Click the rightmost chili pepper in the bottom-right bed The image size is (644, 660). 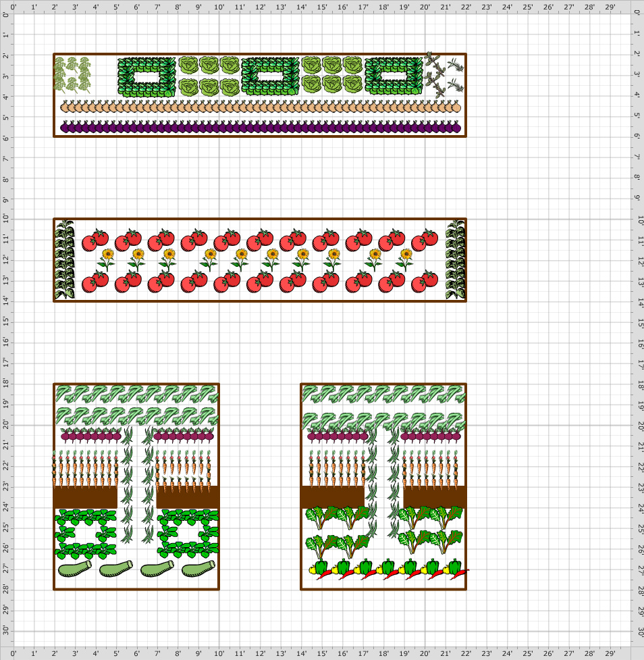[x=460, y=574]
